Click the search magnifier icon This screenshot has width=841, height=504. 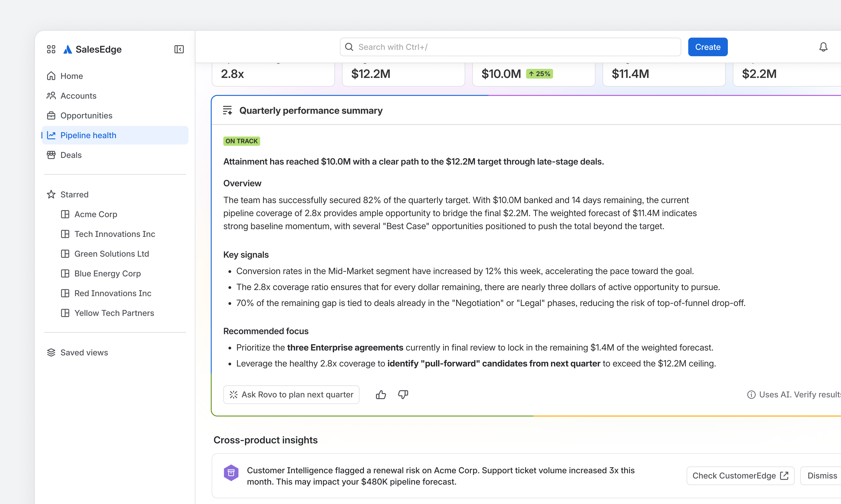[x=349, y=47]
